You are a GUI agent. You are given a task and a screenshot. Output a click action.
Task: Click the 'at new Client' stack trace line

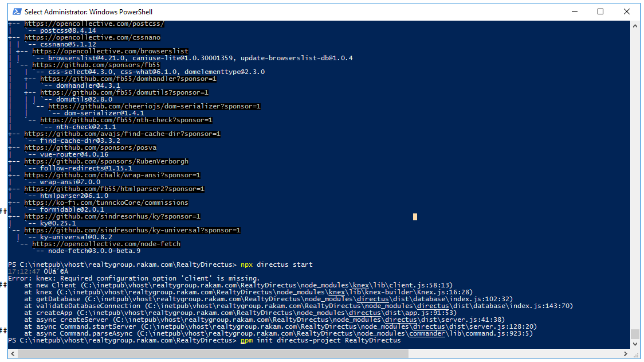click(238, 285)
